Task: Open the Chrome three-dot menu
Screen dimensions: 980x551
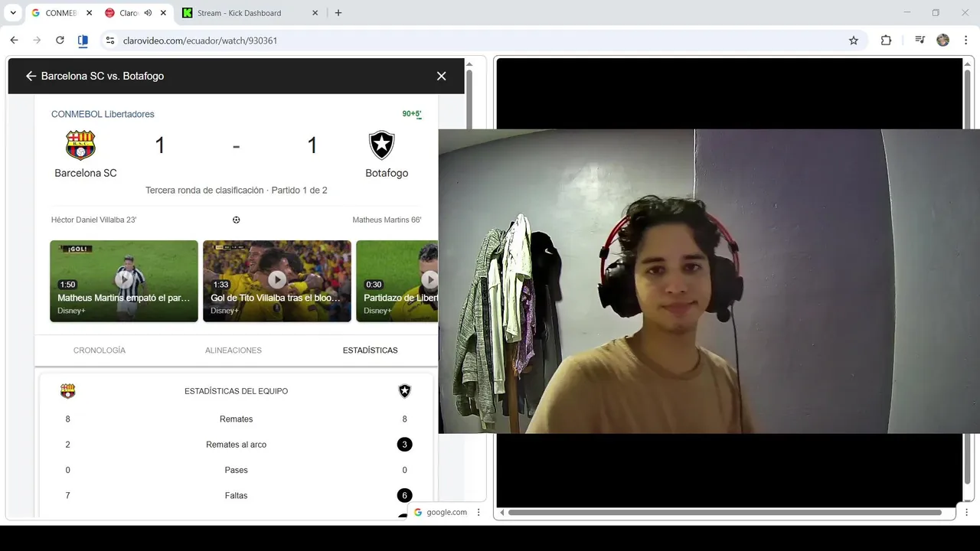Action: coord(966,41)
